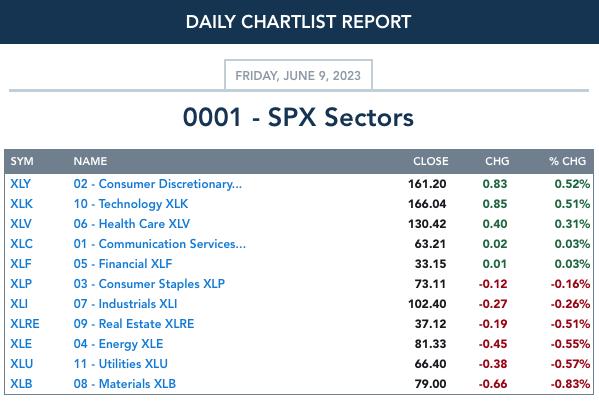Open 04 - Energy XLE chart

tap(118, 344)
